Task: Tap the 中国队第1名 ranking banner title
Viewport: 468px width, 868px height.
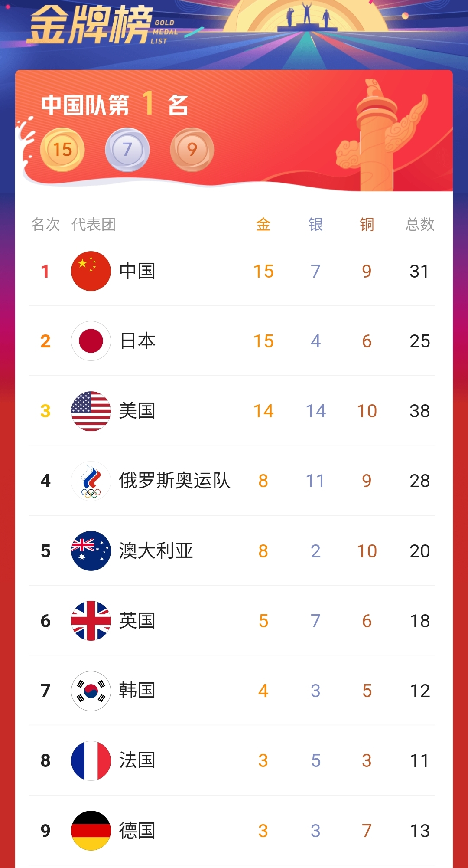Action: point(115,105)
